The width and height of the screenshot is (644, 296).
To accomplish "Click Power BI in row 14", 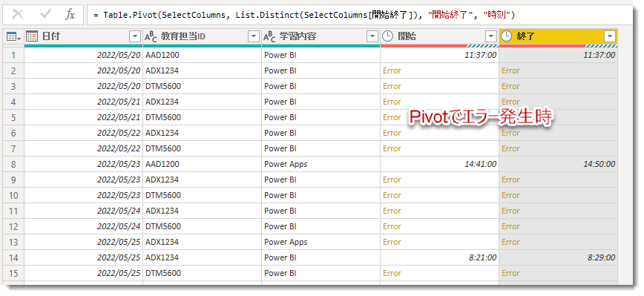I will pyautogui.click(x=321, y=258).
